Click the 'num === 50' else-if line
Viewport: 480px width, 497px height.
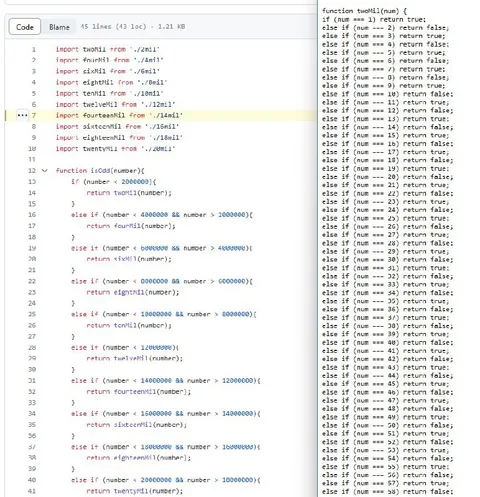tap(388, 425)
